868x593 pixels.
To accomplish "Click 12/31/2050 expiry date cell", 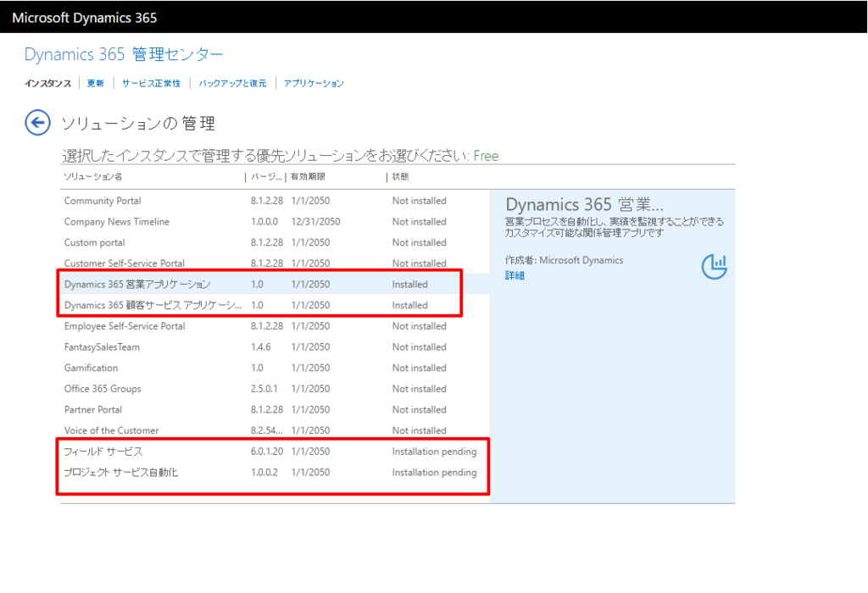I will pyautogui.click(x=315, y=222).
